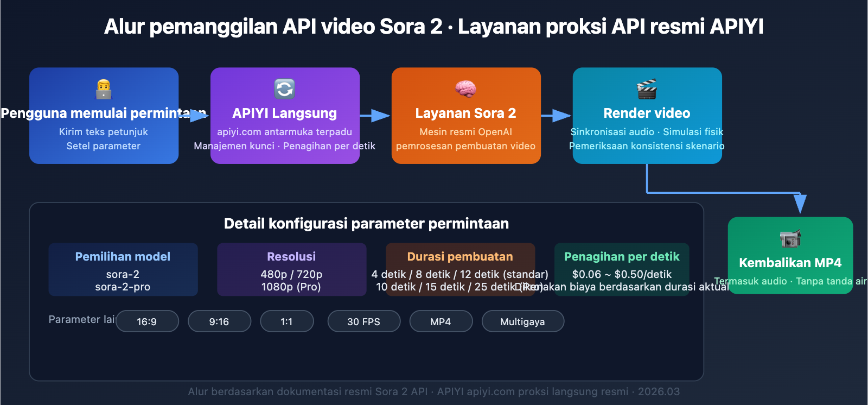Click the 1080p (Pro) resolution text
The width and height of the screenshot is (868, 405).
(291, 287)
